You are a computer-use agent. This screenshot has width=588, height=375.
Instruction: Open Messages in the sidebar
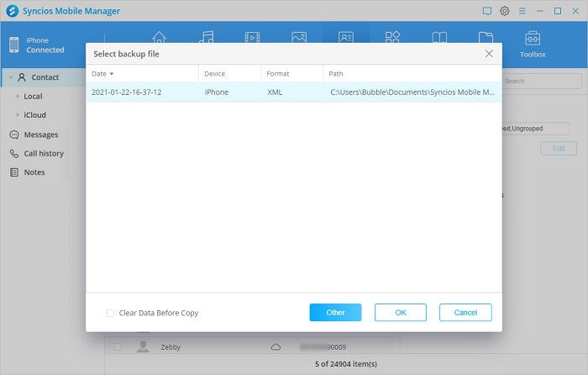tap(40, 135)
